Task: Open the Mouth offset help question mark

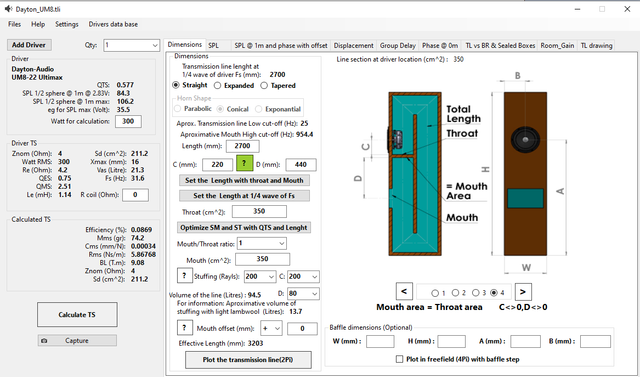Action: pos(184,327)
